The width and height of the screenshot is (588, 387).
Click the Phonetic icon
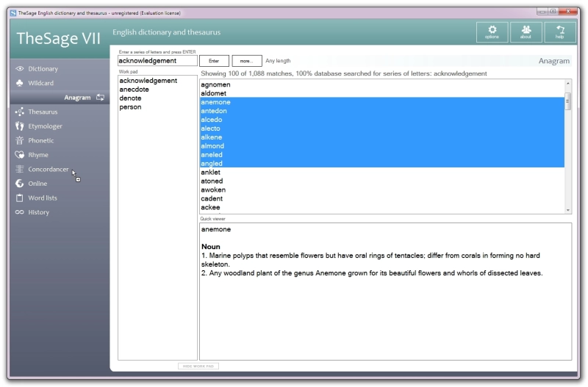[20, 140]
